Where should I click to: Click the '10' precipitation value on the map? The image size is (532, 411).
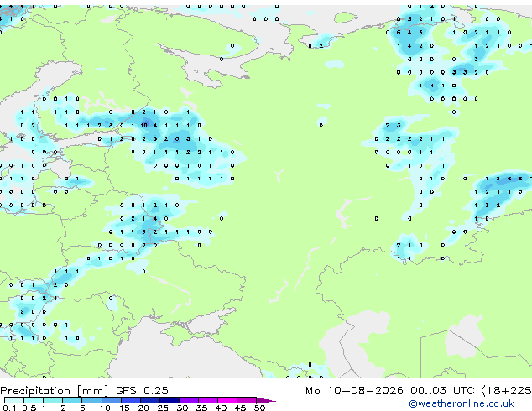pyautogui.click(x=144, y=125)
